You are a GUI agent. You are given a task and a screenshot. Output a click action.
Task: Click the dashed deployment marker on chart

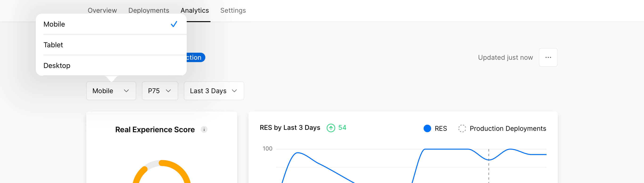point(488,166)
